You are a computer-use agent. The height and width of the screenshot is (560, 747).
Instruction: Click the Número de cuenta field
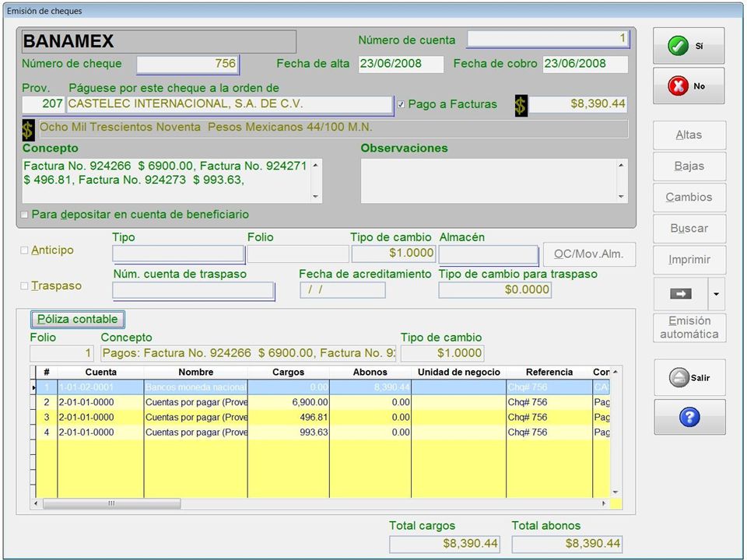[548, 39]
